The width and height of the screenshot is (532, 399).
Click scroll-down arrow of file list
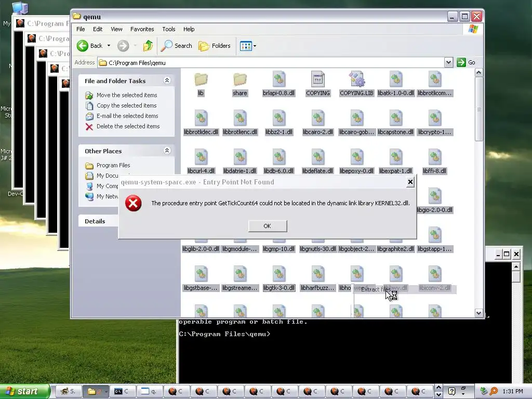(x=478, y=313)
